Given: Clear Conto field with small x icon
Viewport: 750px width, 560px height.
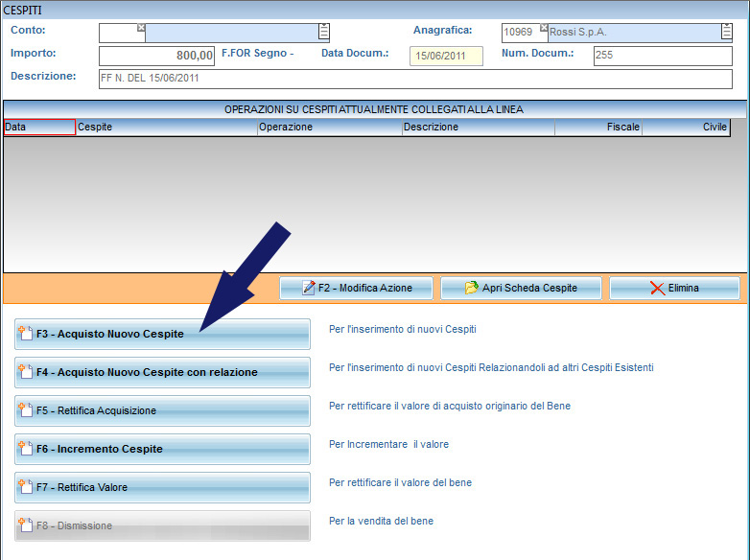Looking at the screenshot, I should coord(141,28).
